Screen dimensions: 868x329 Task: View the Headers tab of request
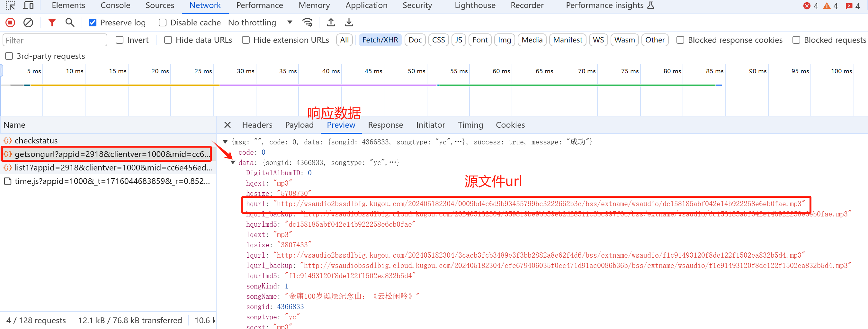[257, 125]
